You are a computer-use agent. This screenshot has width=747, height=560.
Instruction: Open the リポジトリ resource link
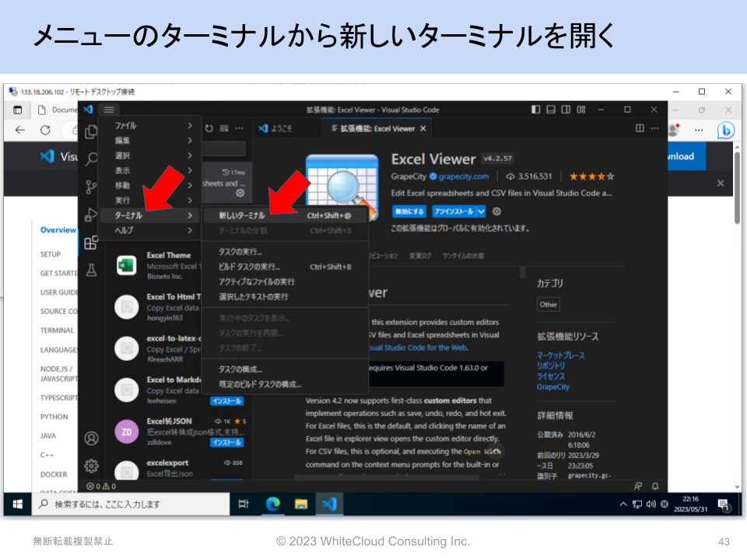click(551, 366)
